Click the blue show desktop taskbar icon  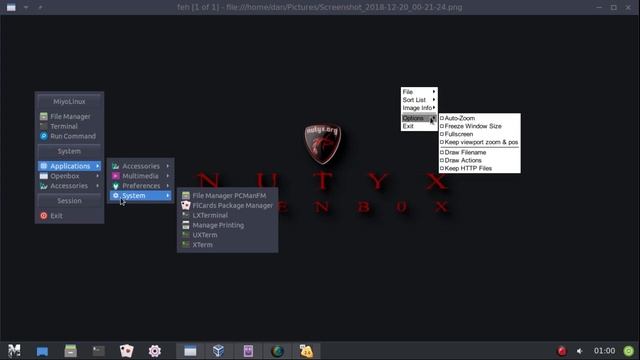(x=42, y=351)
